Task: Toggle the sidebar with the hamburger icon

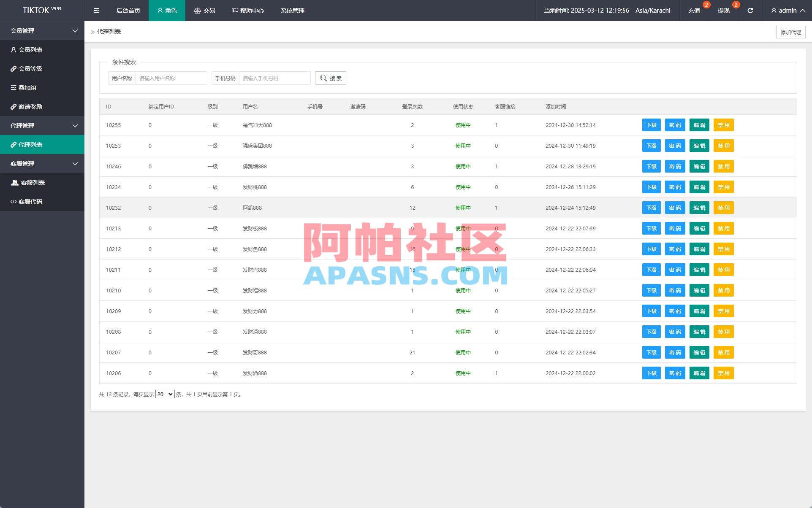Action: click(96, 11)
